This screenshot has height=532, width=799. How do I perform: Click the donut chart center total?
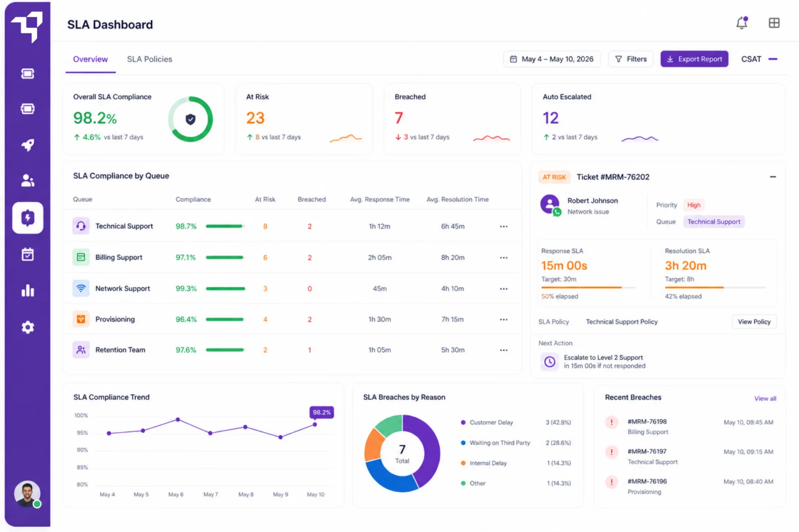(x=402, y=454)
